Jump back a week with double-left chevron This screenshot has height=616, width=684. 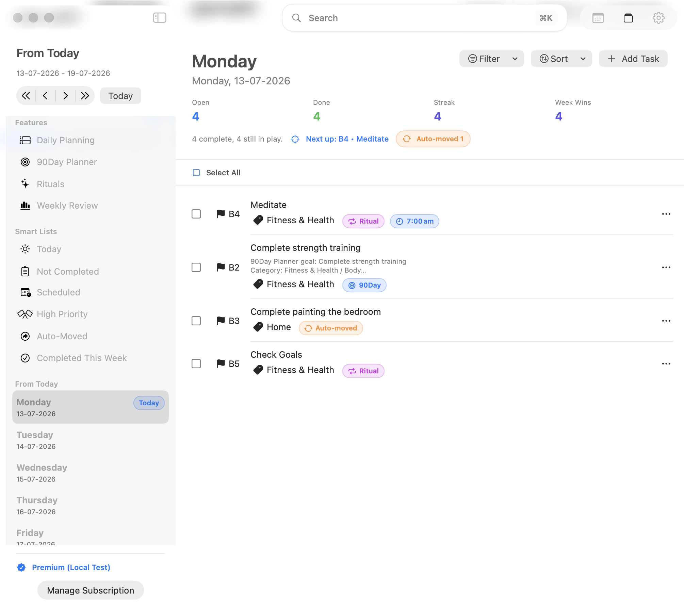click(26, 96)
